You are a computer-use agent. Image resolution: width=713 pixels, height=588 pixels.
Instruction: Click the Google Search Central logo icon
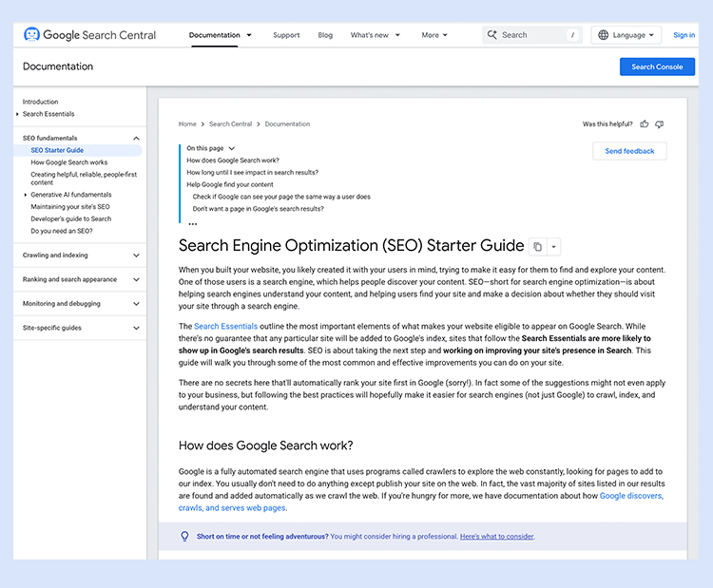[31, 34]
